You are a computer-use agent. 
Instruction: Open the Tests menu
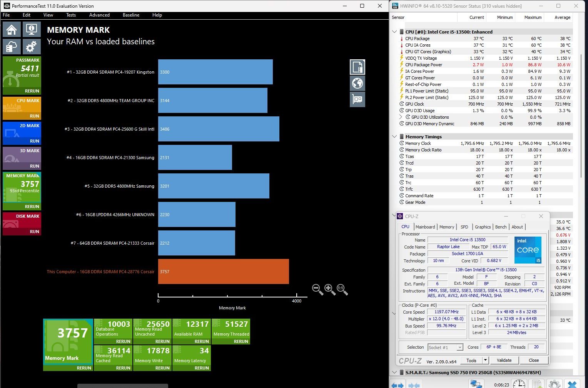(x=71, y=15)
